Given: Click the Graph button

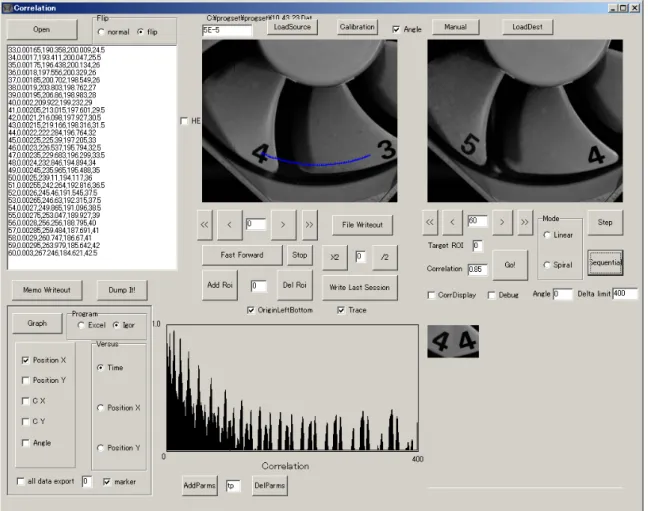Looking at the screenshot, I should pyautogui.click(x=37, y=323).
